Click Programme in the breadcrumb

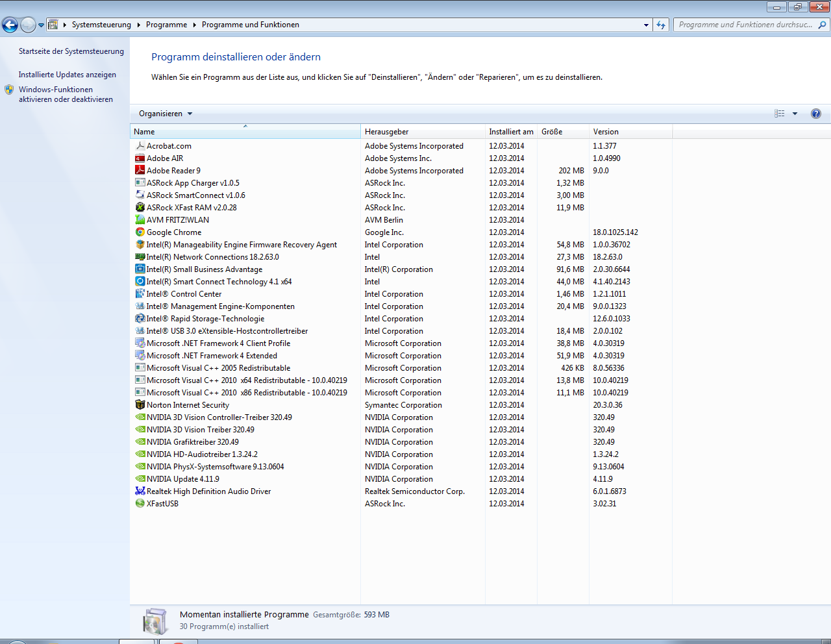click(x=166, y=25)
